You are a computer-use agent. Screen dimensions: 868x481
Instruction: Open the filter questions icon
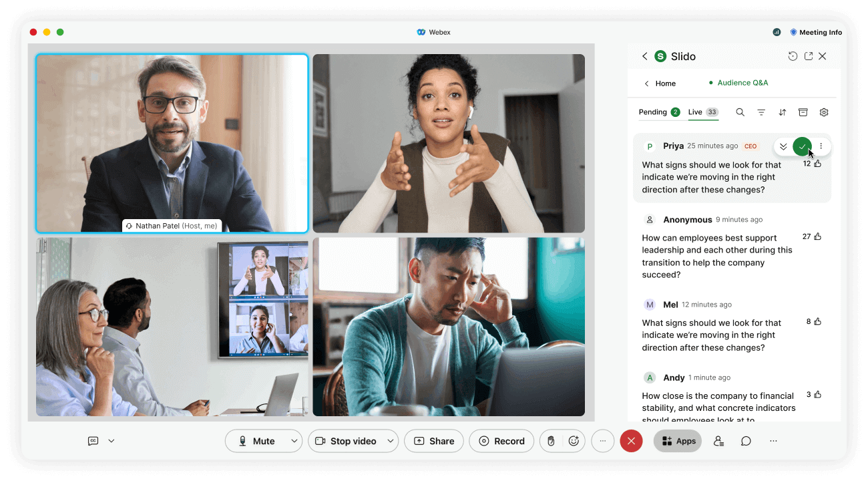pos(761,112)
